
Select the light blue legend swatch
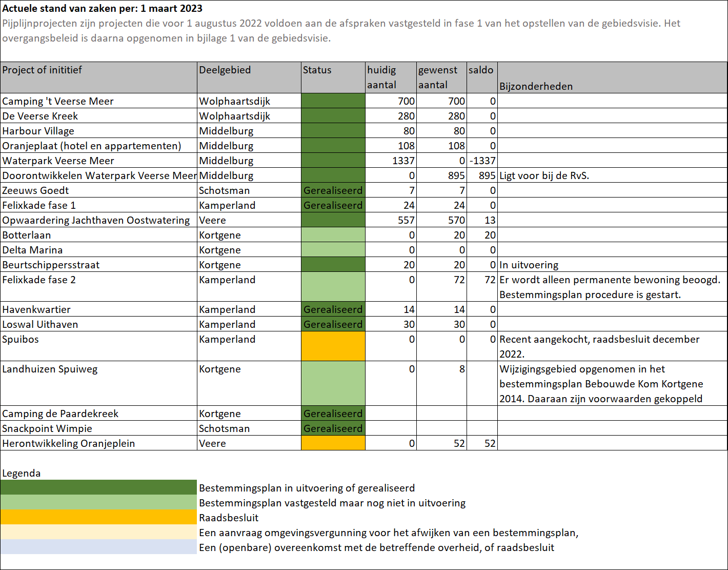coord(98,547)
